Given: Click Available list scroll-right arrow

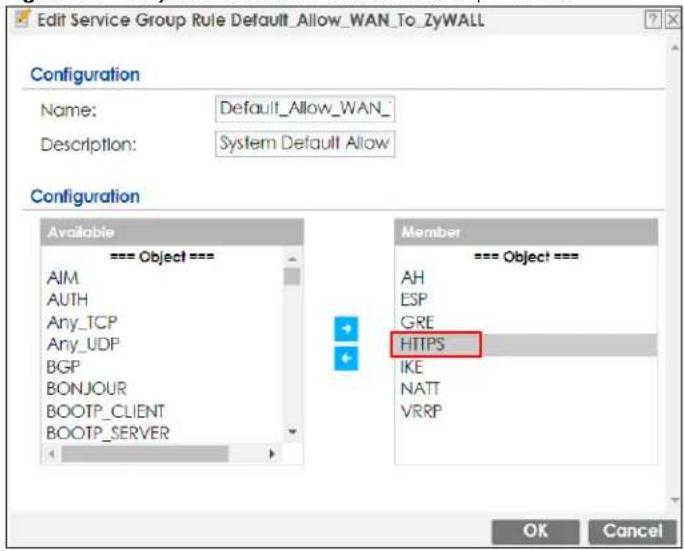Looking at the screenshot, I should [272, 454].
